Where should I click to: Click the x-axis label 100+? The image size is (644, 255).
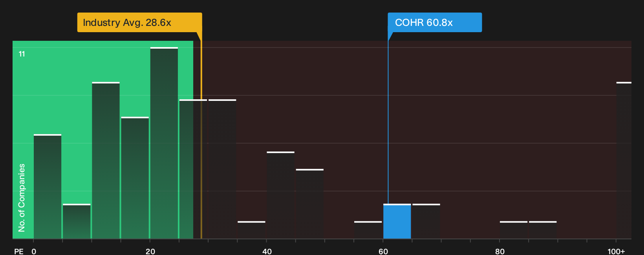pos(616,251)
